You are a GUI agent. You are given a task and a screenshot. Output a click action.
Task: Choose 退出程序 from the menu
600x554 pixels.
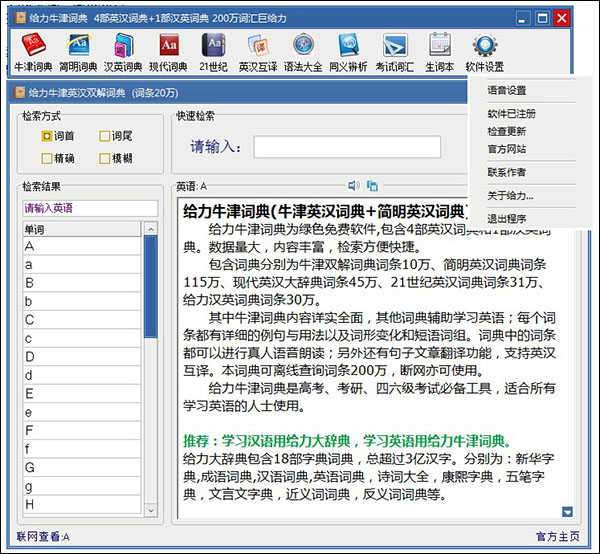(x=507, y=219)
